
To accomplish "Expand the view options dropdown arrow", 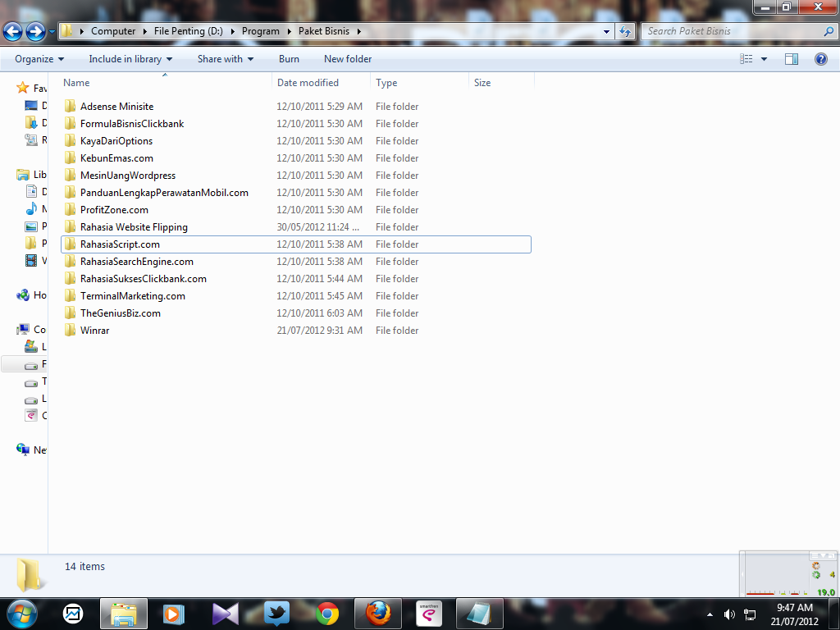I will pos(764,59).
